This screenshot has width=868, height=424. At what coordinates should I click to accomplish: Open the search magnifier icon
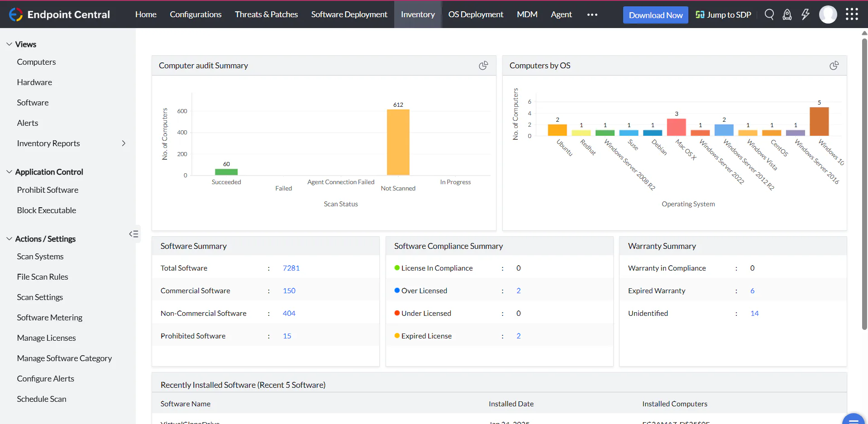[769, 14]
